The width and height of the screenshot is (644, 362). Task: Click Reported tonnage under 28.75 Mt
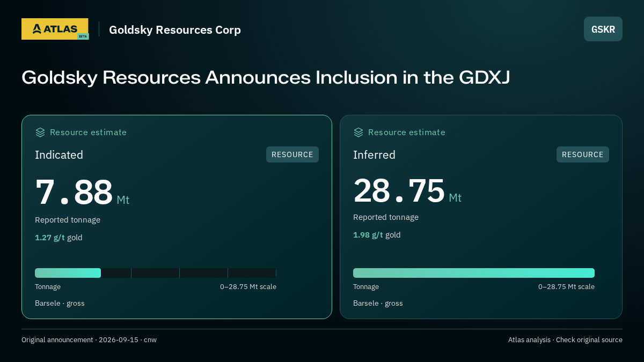click(386, 217)
